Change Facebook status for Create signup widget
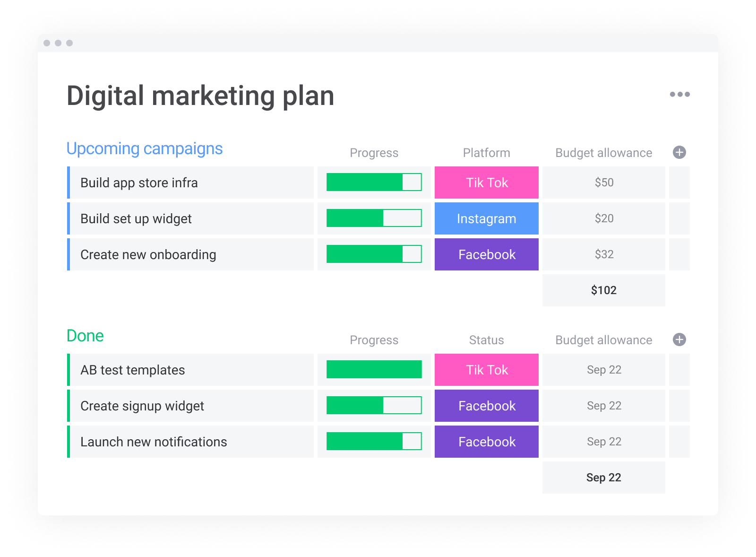This screenshot has height=557, width=756. [x=487, y=406]
